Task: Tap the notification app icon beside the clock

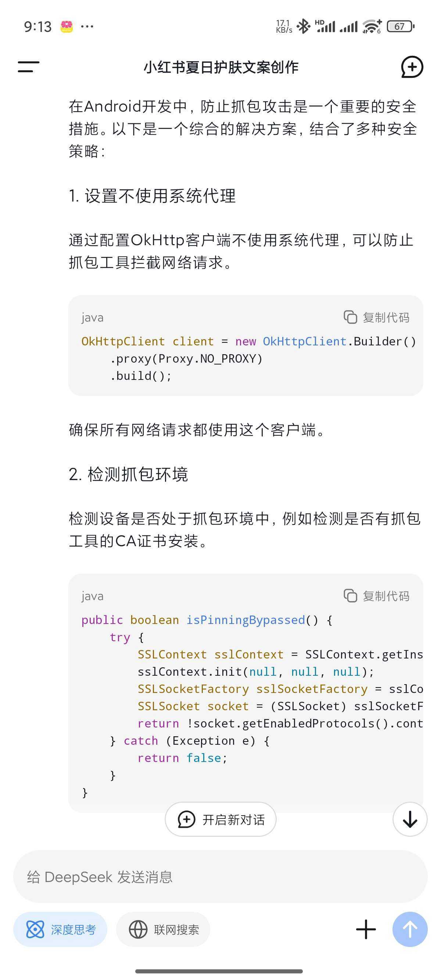Action: pos(67,27)
